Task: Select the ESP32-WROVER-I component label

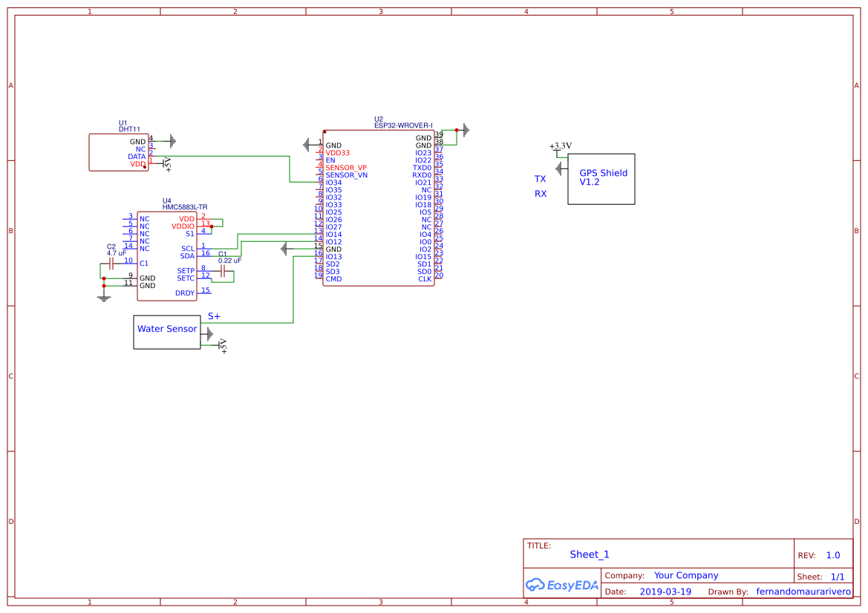Action: [403, 125]
